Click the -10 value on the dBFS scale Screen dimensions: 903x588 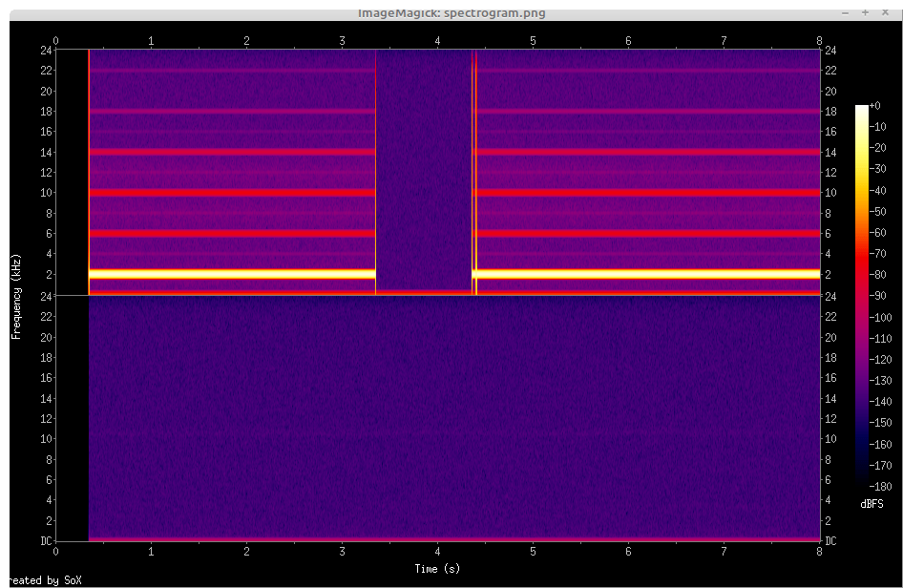(877, 127)
